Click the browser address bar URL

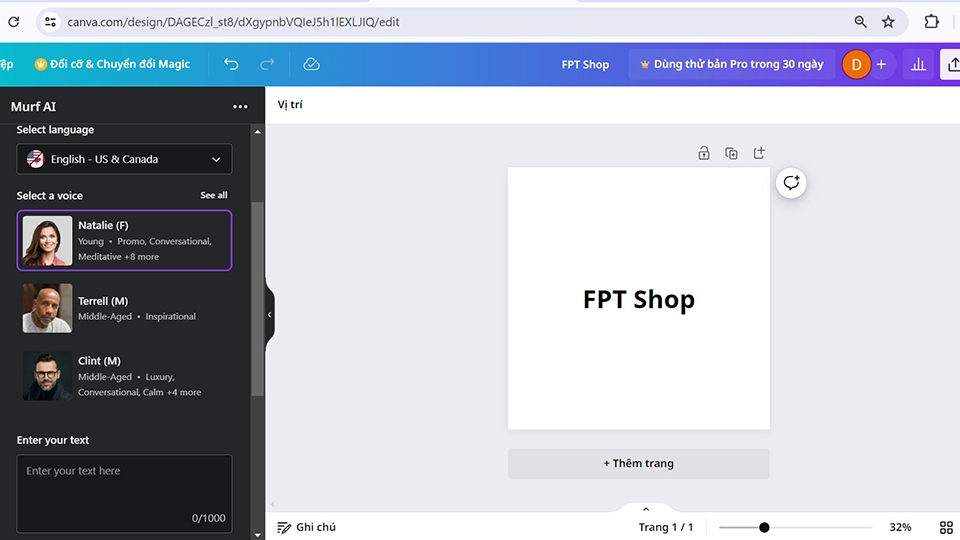point(233,22)
